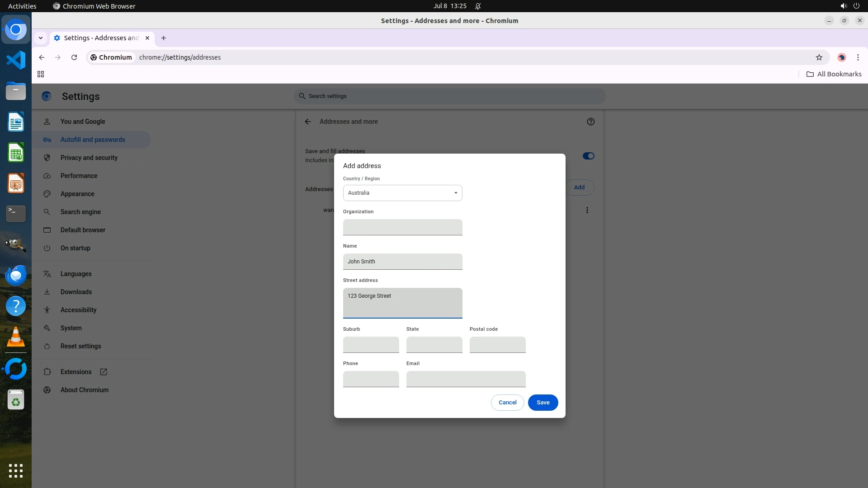This screenshot has width=868, height=488.
Task: Open the Country / Region dropdown showing Australia
Action: tap(402, 193)
